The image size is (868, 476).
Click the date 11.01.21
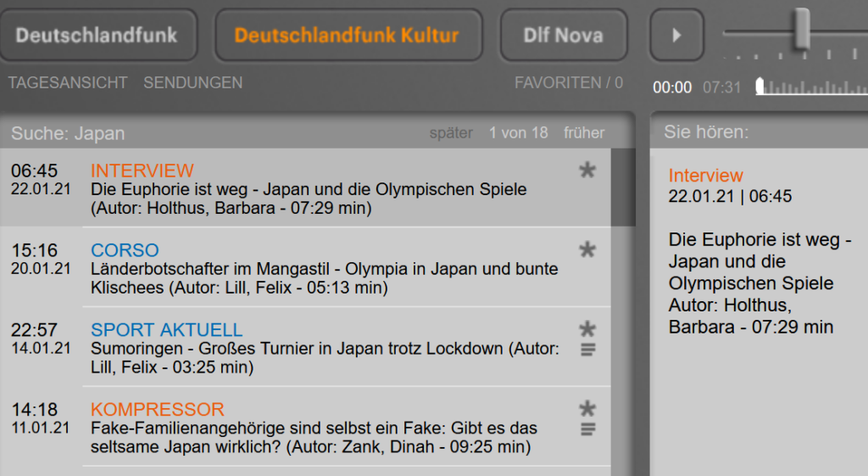pyautogui.click(x=41, y=428)
